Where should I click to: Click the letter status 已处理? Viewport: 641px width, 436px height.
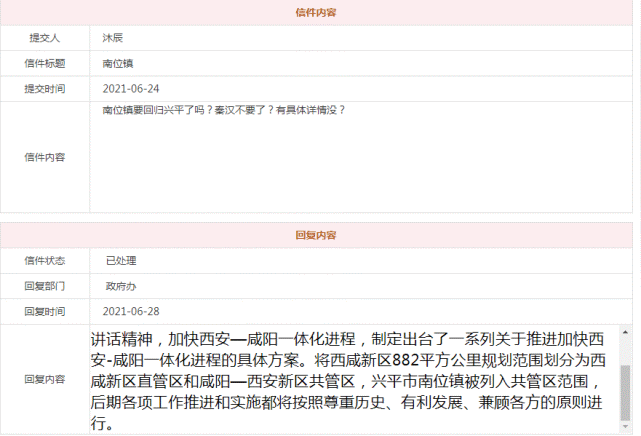click(x=121, y=261)
